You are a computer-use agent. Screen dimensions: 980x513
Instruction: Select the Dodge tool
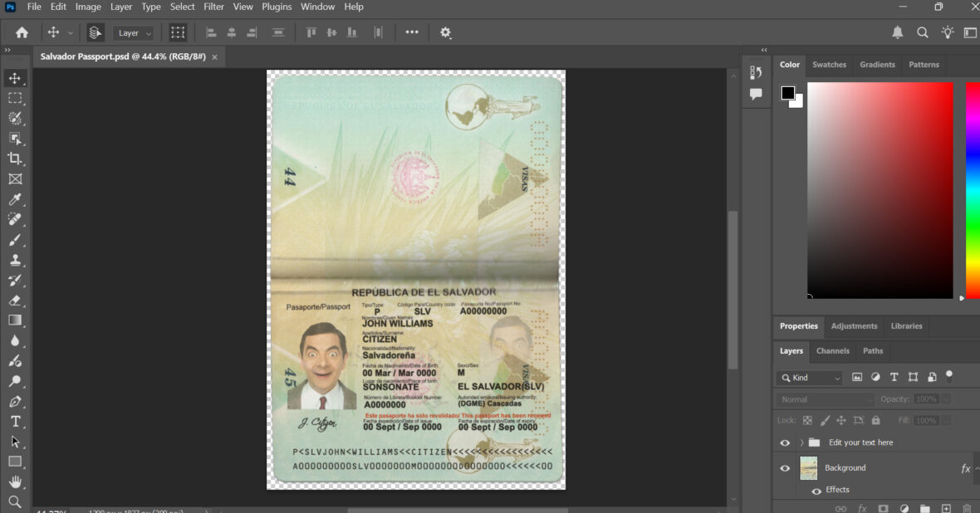pos(15,381)
